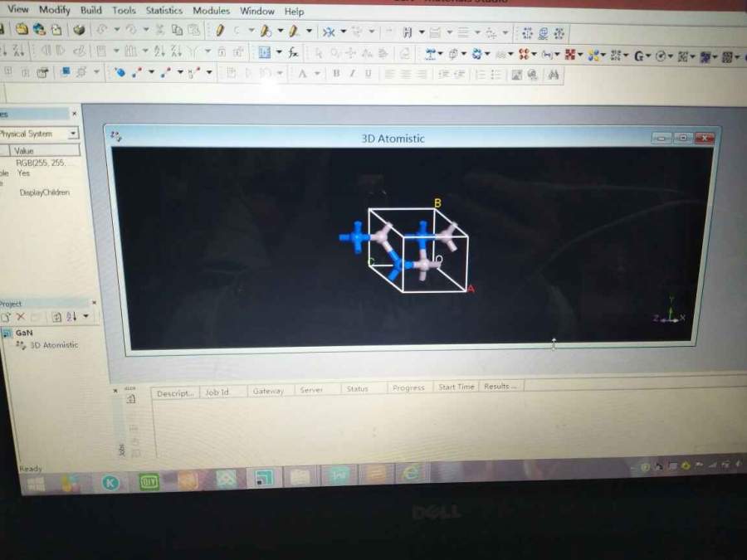
Task: Open the K app in the taskbar
Action: pyautogui.click(x=110, y=484)
